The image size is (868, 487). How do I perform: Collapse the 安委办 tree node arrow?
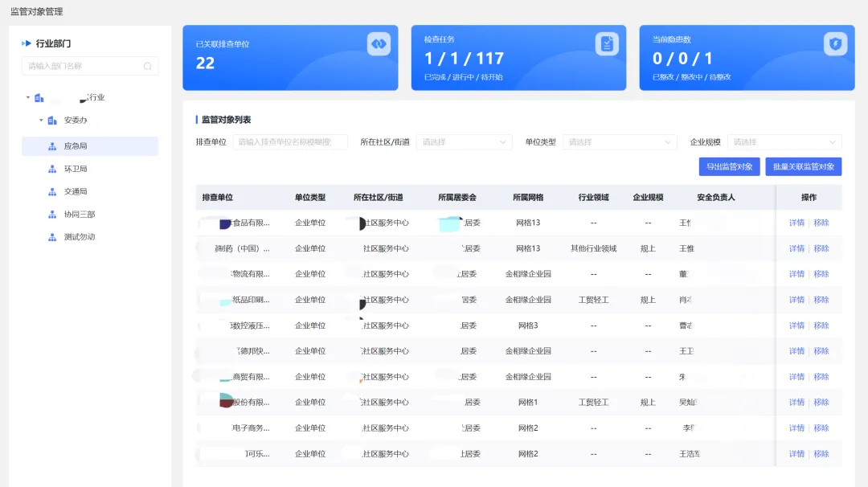[x=41, y=120]
